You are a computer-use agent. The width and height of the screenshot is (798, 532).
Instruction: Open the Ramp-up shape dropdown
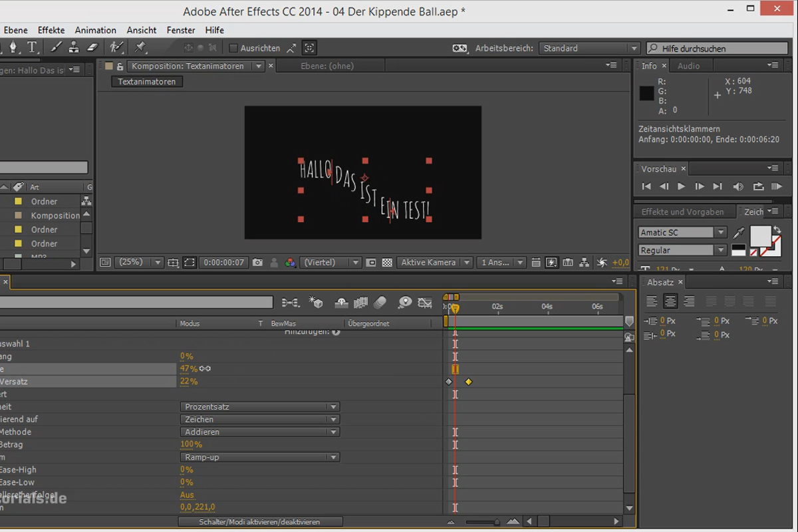tap(260, 458)
